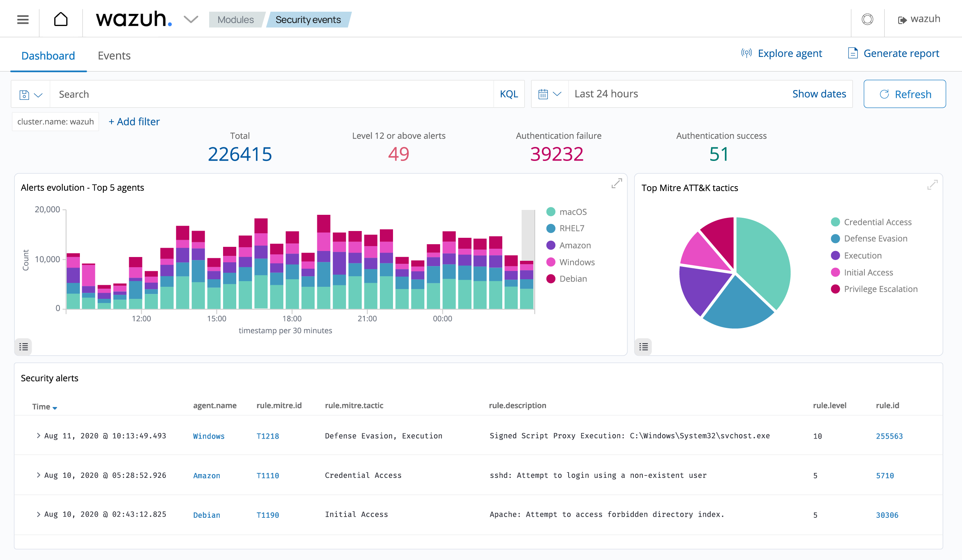Click + Add filter
Screen dimensions: 962x560
tap(134, 122)
